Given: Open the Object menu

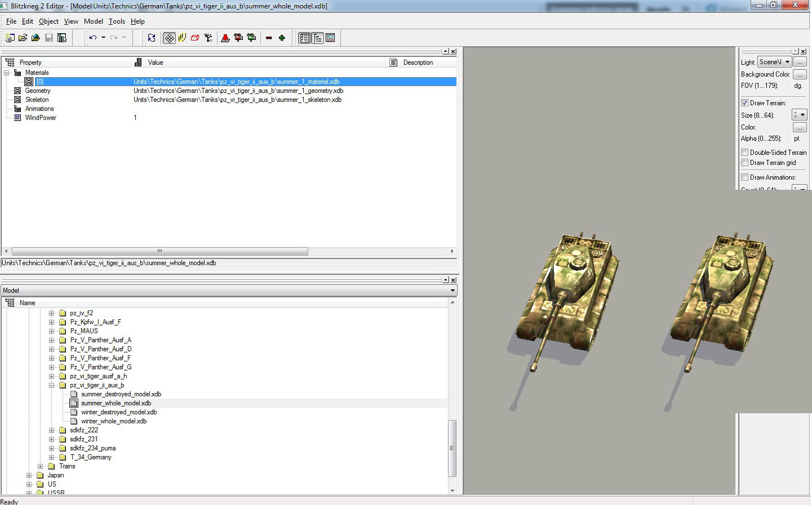Looking at the screenshot, I should point(48,21).
